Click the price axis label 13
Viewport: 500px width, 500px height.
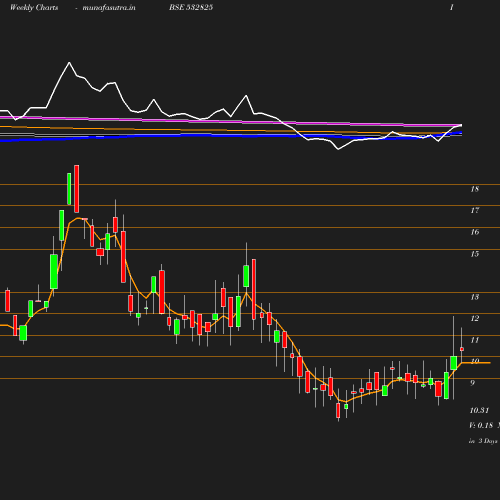(475, 297)
